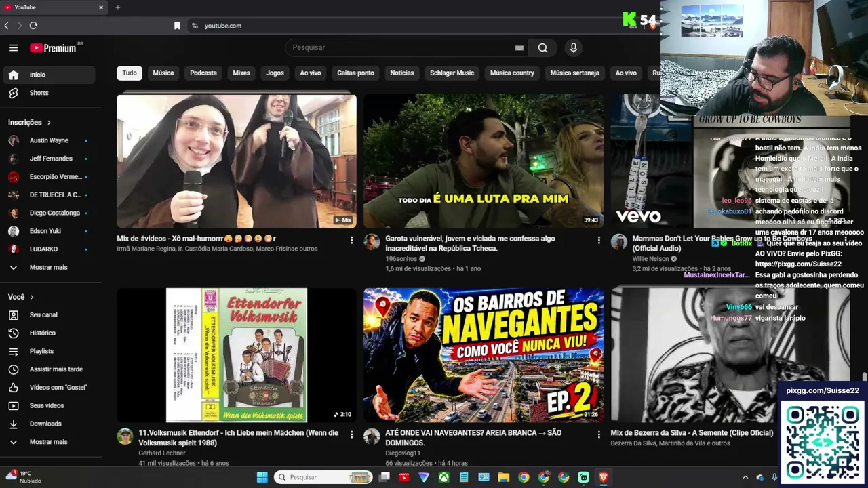The height and width of the screenshot is (488, 868).
Task: Select the Schlager Music filter chip
Action: click(x=452, y=73)
